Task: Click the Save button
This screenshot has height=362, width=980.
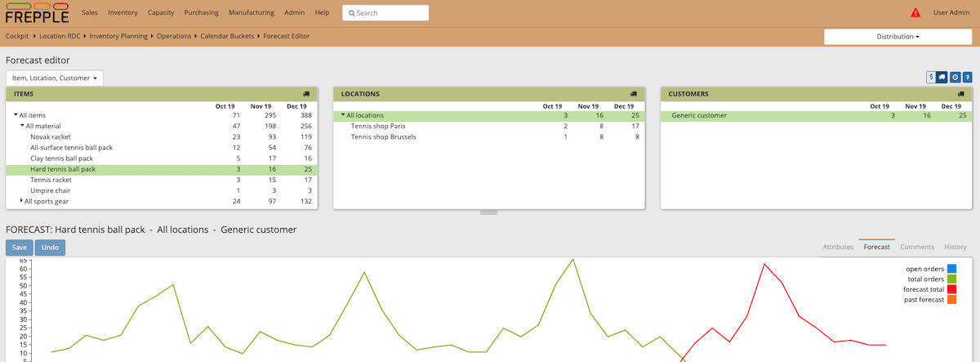Action: 20,247
